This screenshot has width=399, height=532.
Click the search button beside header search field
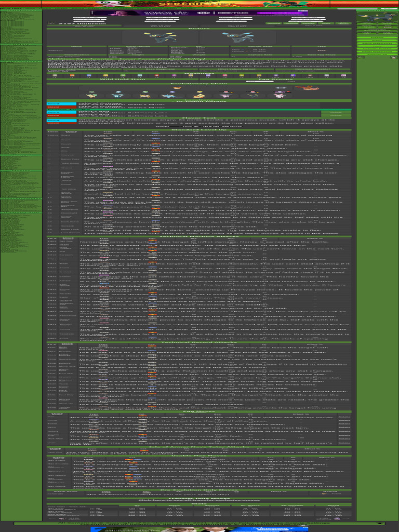click(388, 9)
